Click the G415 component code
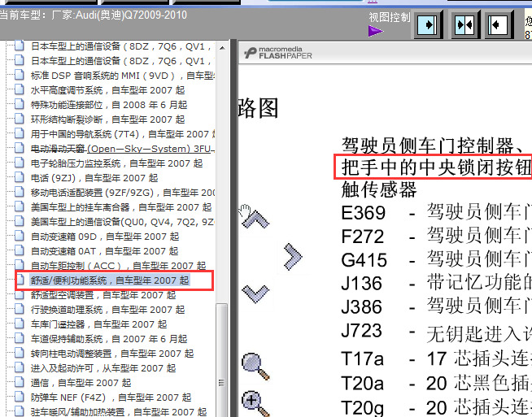The height and width of the screenshot is (417, 532). point(364,260)
